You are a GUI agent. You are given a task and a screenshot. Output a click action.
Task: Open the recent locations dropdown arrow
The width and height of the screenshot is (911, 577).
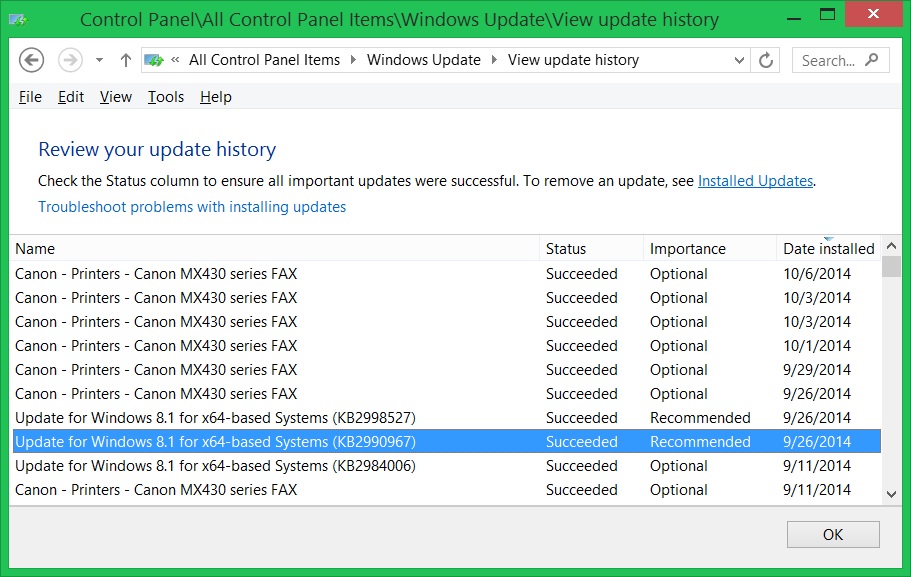99,60
